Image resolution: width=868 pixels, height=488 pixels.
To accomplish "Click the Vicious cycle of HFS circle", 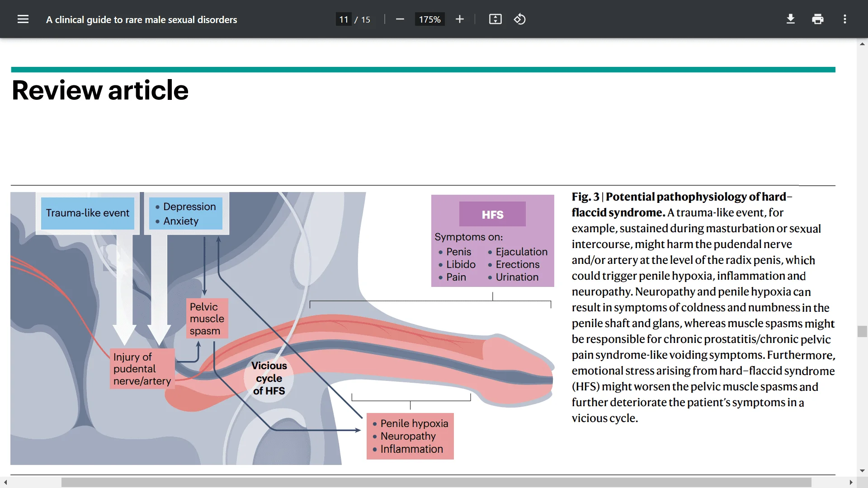I will 269,378.
